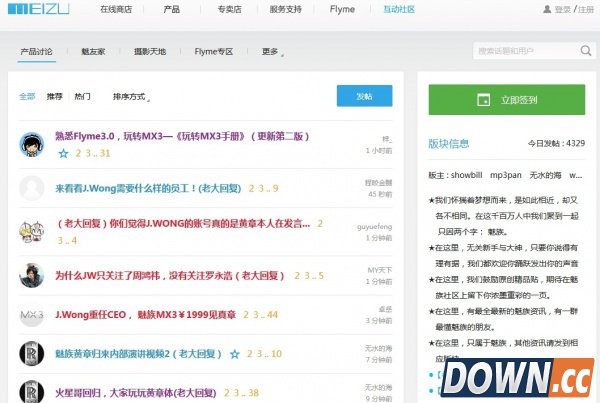Click the cartoon avatar of guyuefeng's thread
The width and height of the screenshot is (600, 403).
tap(31, 231)
